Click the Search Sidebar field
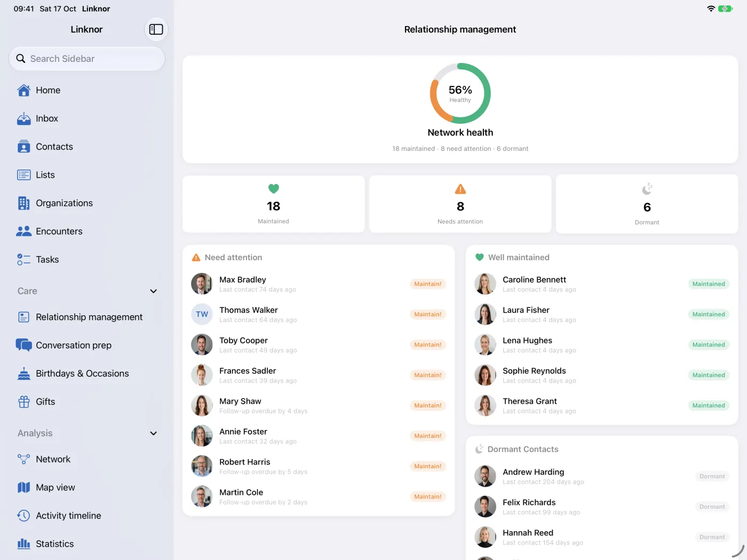 click(x=87, y=59)
